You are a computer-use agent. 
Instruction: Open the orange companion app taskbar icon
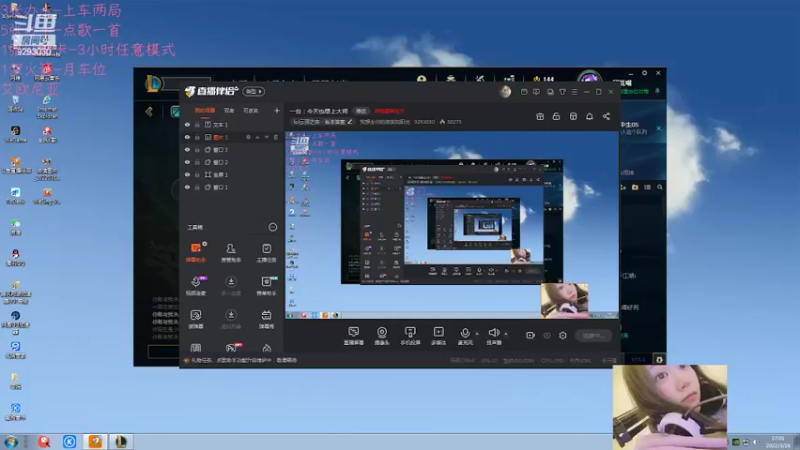95,441
